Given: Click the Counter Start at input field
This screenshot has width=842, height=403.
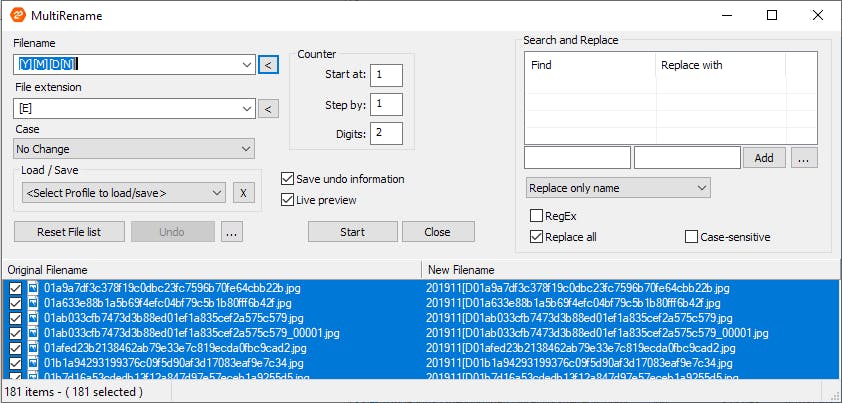Looking at the screenshot, I should (386, 75).
